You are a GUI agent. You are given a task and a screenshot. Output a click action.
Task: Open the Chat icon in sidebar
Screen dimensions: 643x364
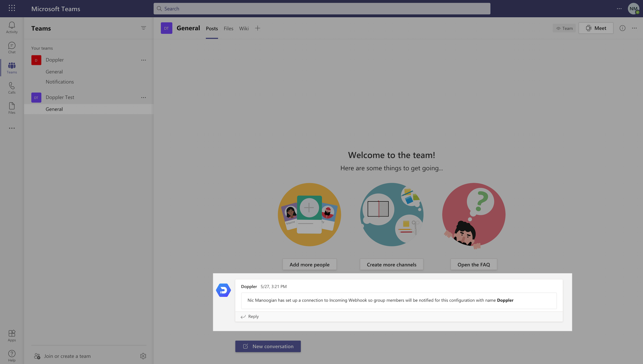(12, 48)
